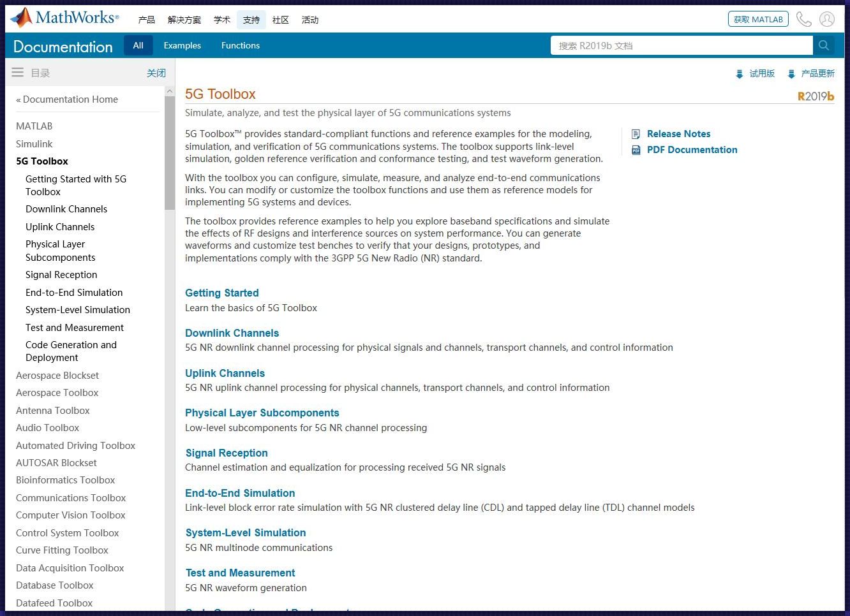Select 5G Toolbox in the sidebar

[42, 161]
